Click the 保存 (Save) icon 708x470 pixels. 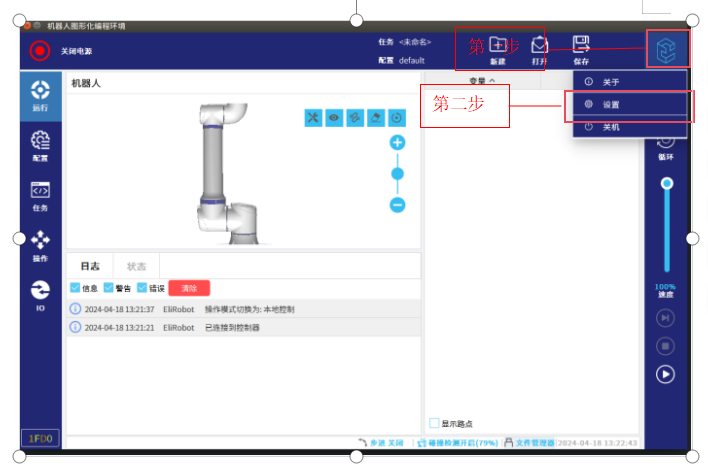point(580,48)
